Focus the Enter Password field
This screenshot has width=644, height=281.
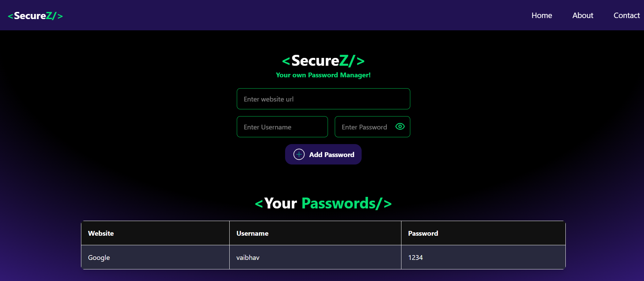(372, 127)
